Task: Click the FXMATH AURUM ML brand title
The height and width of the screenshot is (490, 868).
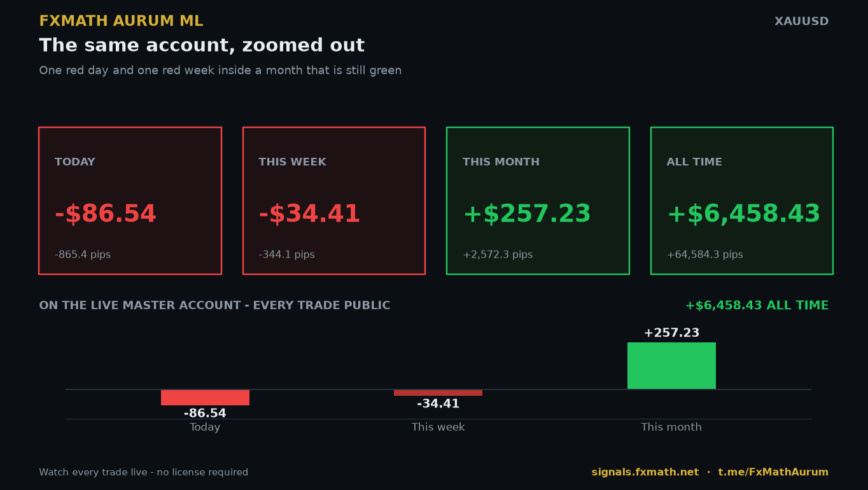Action: [121, 21]
